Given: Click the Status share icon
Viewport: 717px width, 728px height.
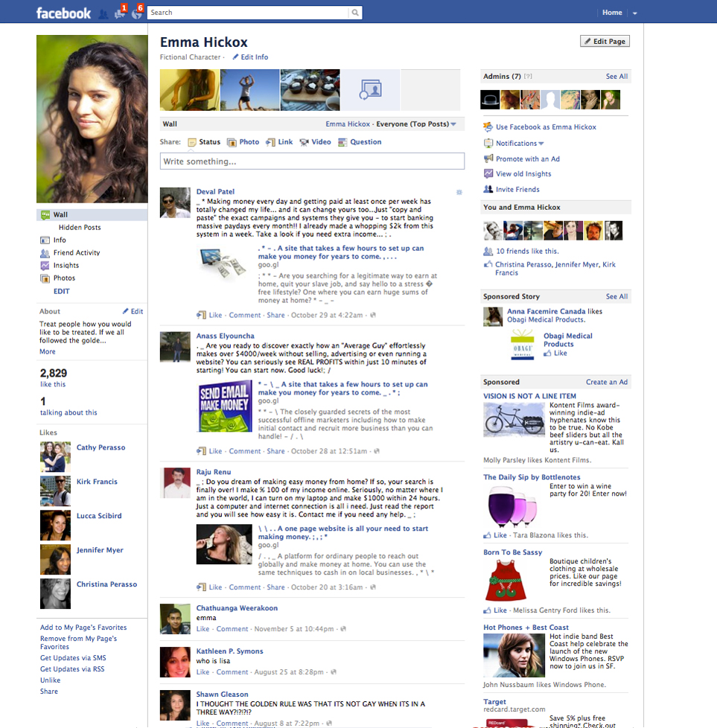Looking at the screenshot, I should tap(192, 142).
